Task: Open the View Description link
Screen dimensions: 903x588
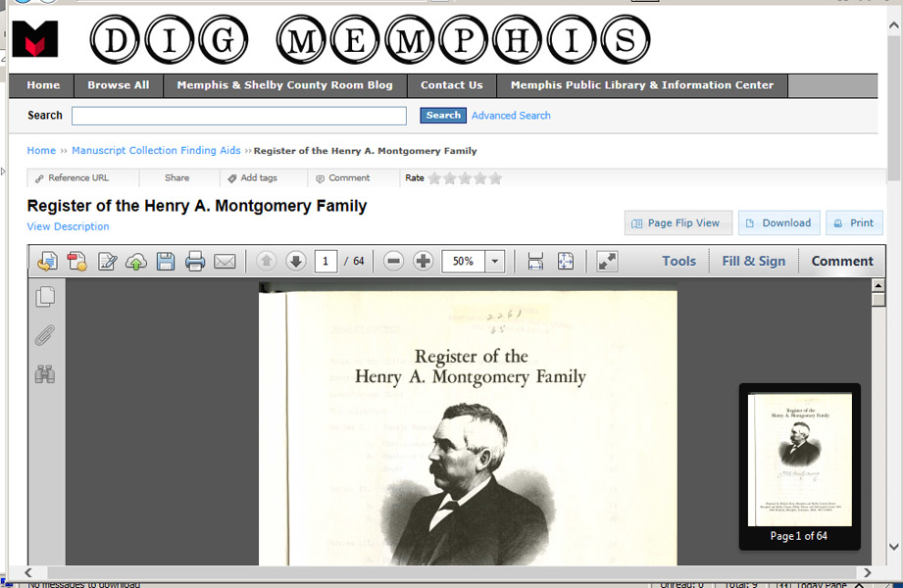Action: coord(68,226)
